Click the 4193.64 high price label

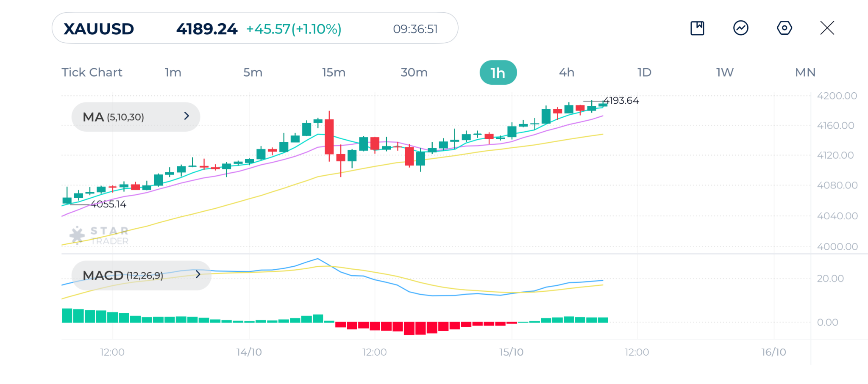tap(620, 101)
